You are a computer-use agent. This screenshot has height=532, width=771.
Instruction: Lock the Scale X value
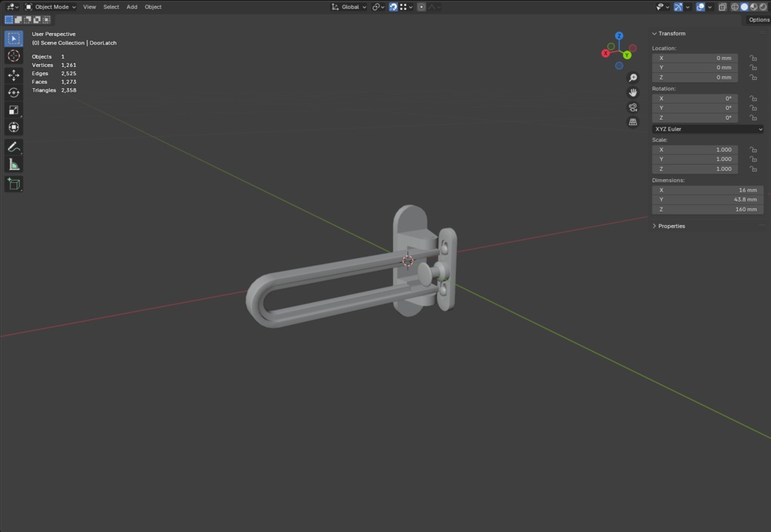753,150
